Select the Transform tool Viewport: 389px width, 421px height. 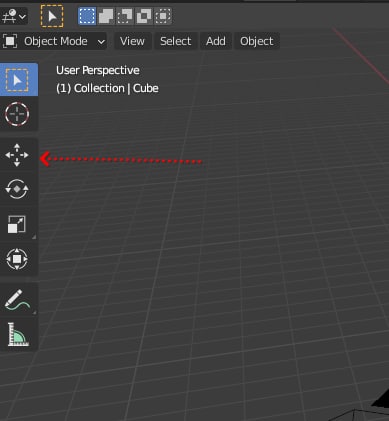pyautogui.click(x=17, y=259)
